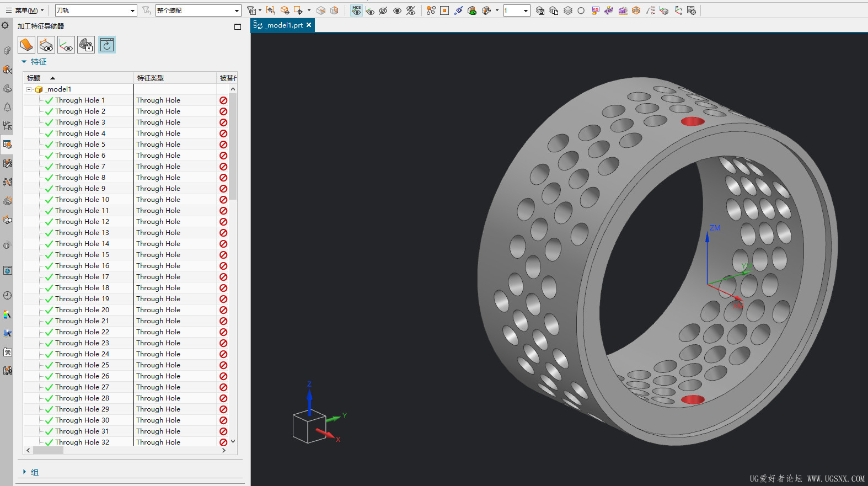Collapse the _model1 tree node

click(29, 89)
